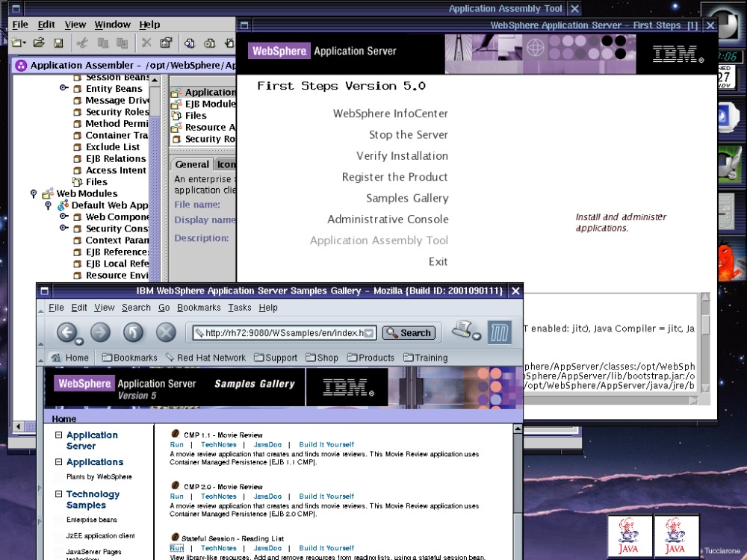This screenshot has width=747, height=560.
Task: Click the Assembler tree scroll-up arrow
Action: [x=155, y=81]
